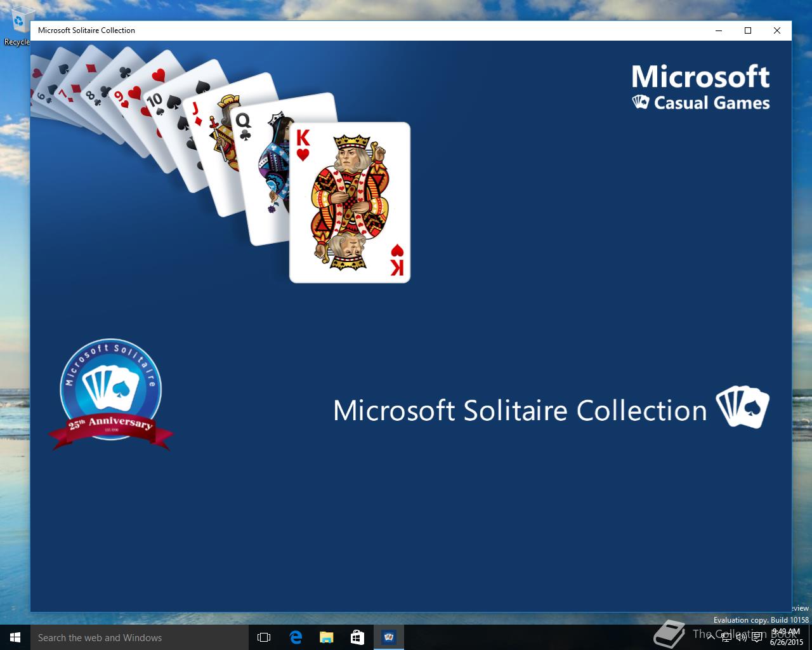Open the network status tray icon

726,637
